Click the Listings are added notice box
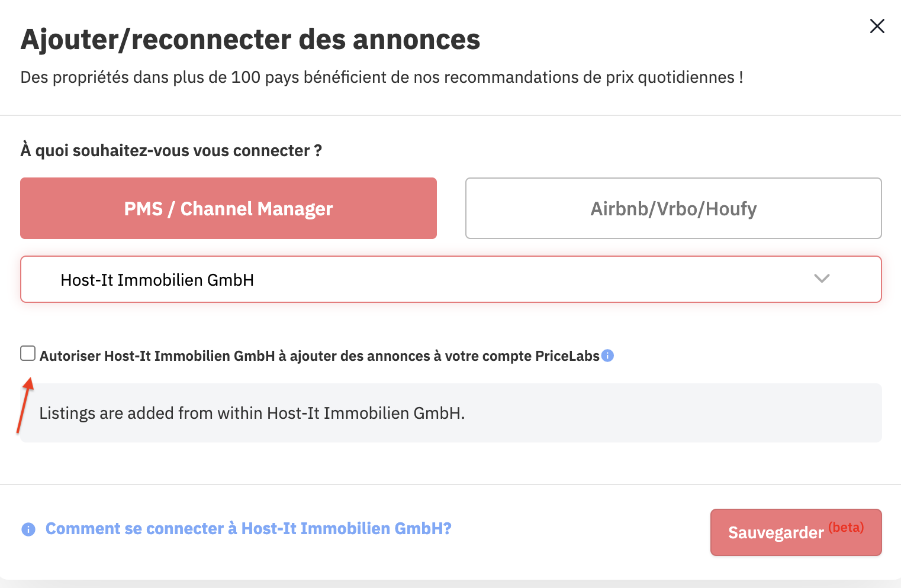Screen dimensions: 901x588 click(451, 413)
